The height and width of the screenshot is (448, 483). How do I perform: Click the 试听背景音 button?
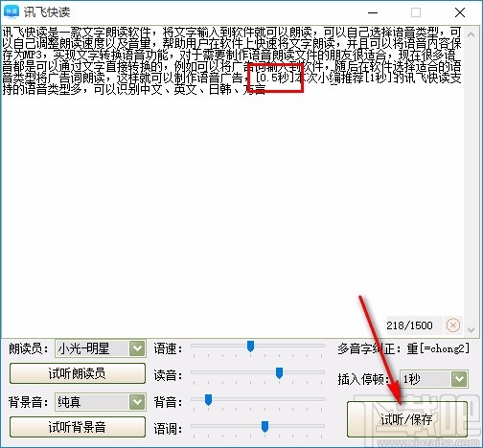point(78,427)
